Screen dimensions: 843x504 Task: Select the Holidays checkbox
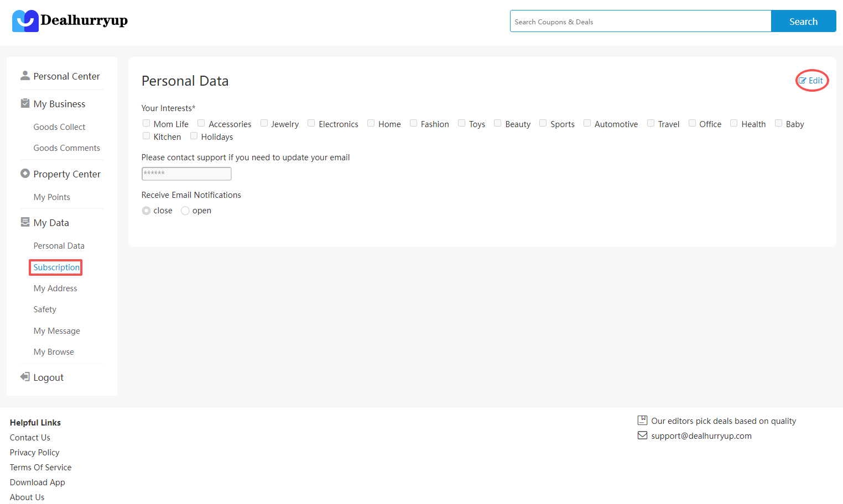(194, 136)
